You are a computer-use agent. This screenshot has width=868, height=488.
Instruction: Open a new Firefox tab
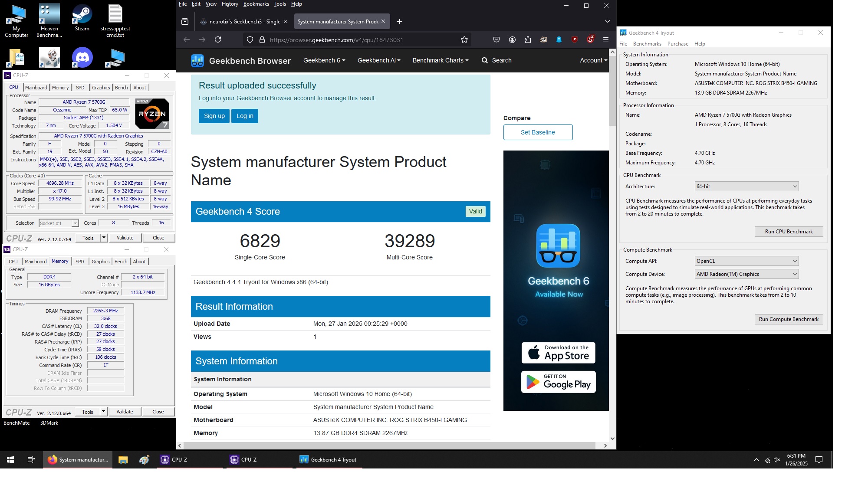coord(399,21)
